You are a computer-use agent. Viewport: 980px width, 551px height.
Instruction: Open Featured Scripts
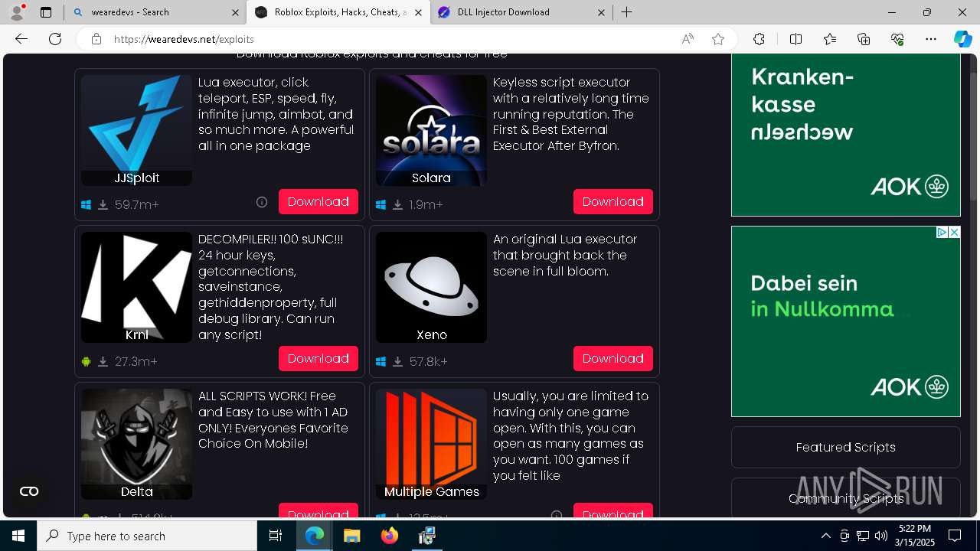coord(846,447)
